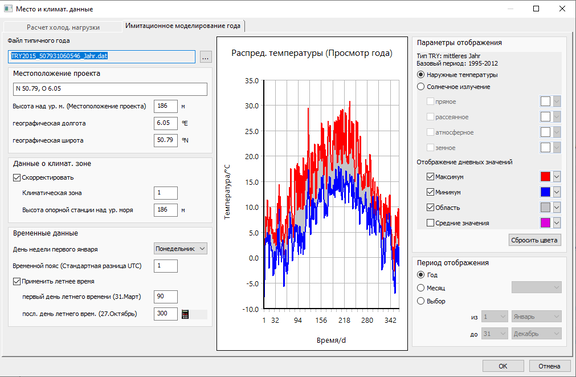Open file browser with the ellipsis button
576x377 pixels.
tap(206, 57)
